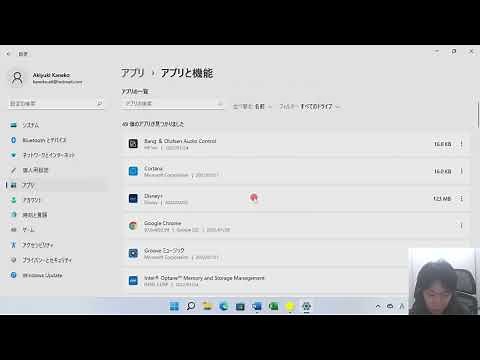Open the 並べ替え: 名前 sort dropdown
Screen dimensions: 480x360
252,107
